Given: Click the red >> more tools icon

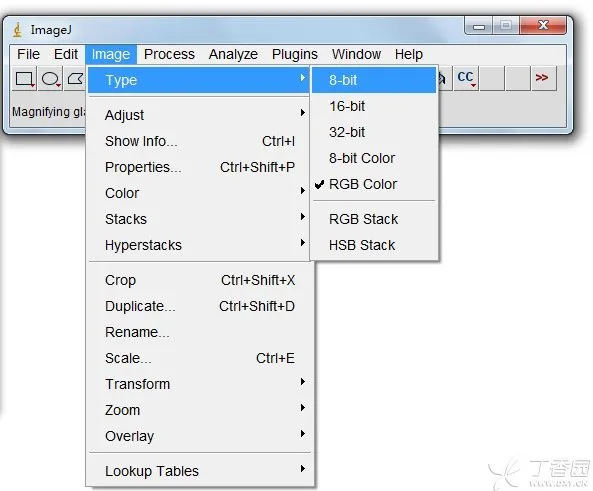Looking at the screenshot, I should click(543, 78).
